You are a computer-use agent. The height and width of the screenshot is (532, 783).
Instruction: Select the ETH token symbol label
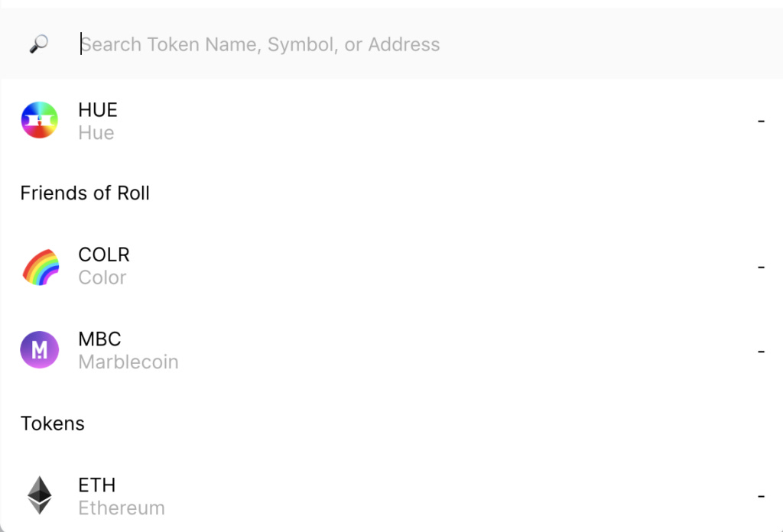click(x=96, y=485)
